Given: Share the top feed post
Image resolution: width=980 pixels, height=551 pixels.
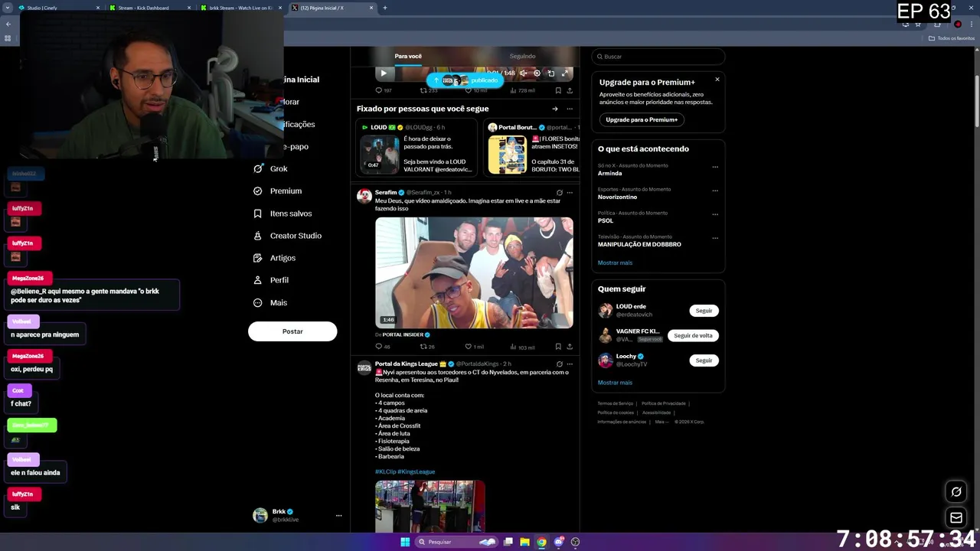Looking at the screenshot, I should tap(570, 90).
